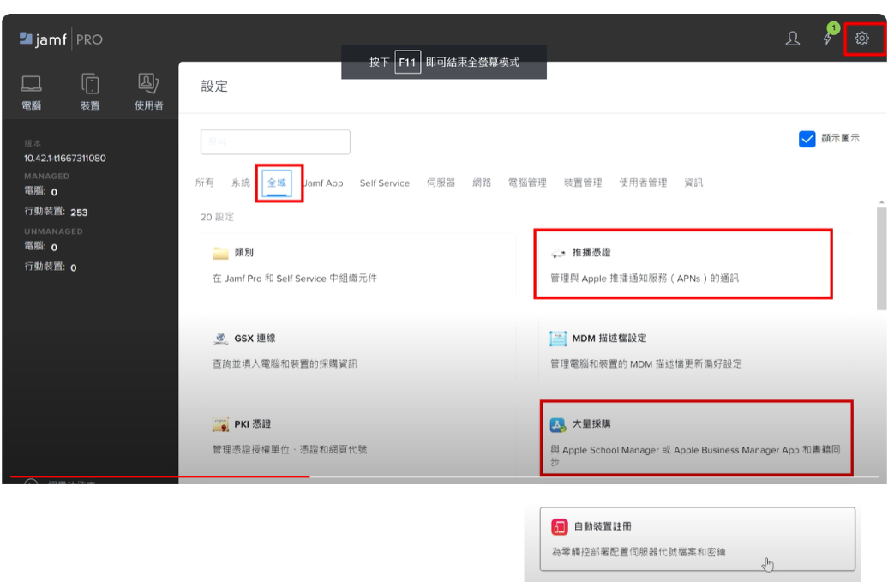Click 查詢並填入電腦 description text
Image resolution: width=894 pixels, height=588 pixels.
(285, 364)
